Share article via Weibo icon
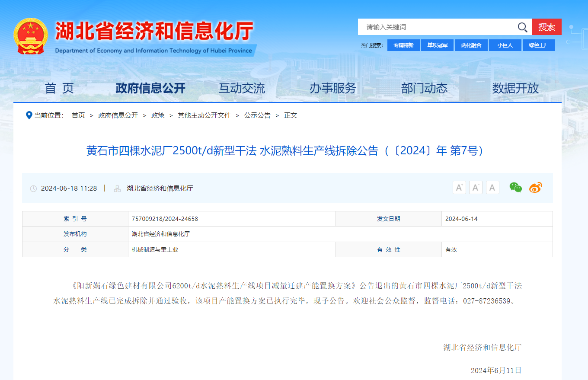This screenshot has width=588, height=380. [x=535, y=188]
